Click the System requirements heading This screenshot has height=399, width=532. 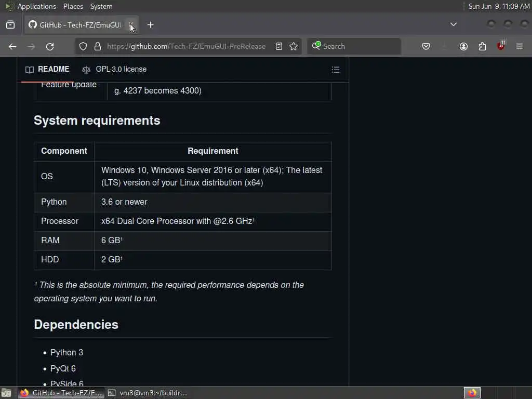point(97,121)
